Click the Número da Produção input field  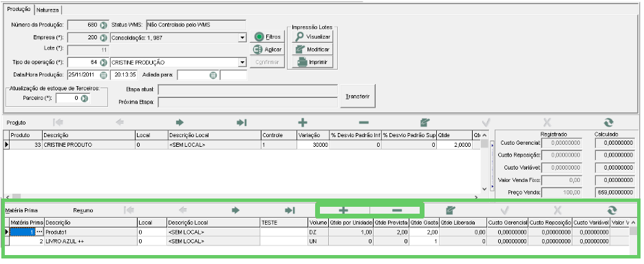click(x=83, y=25)
